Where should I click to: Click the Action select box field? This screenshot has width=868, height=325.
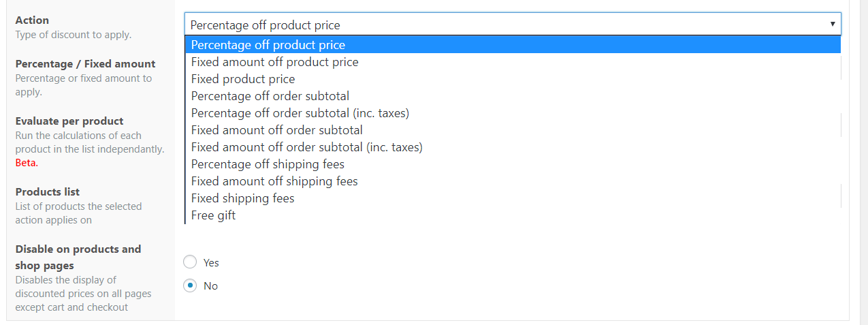pyautogui.click(x=513, y=25)
